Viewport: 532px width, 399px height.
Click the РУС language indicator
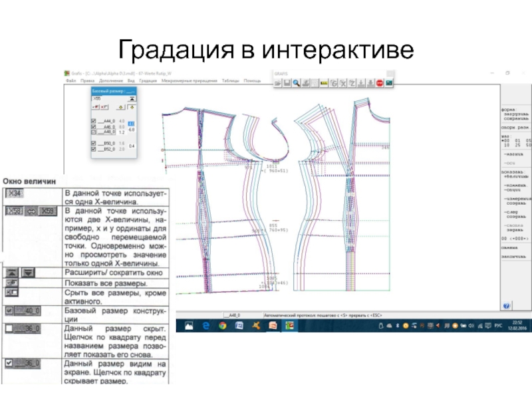(x=498, y=326)
